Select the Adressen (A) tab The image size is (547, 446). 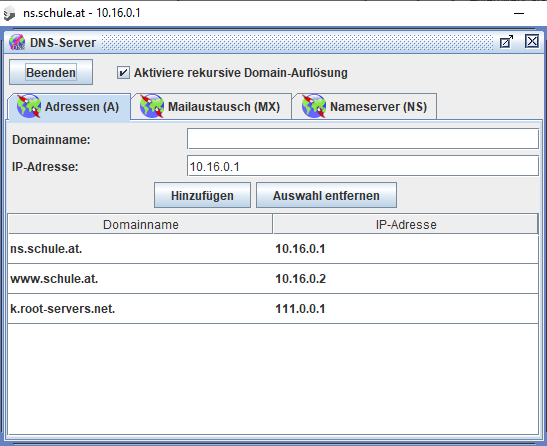point(69,106)
